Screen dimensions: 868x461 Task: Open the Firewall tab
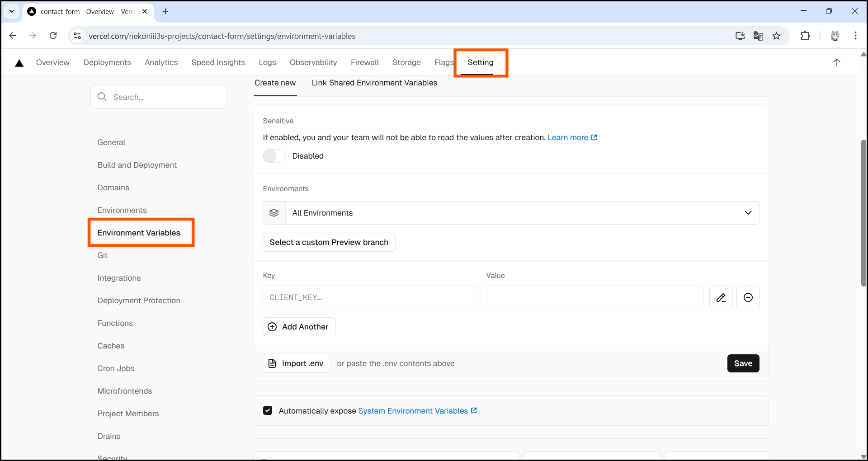(365, 62)
